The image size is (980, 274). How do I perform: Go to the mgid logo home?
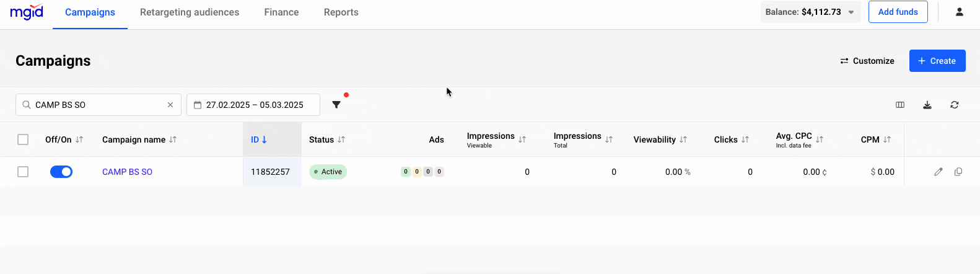(x=27, y=12)
